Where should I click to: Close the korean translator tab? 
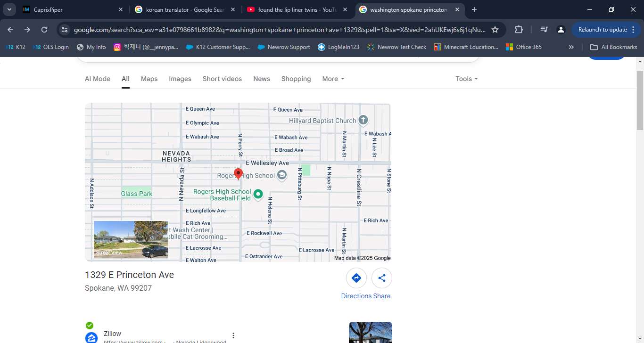pos(233,9)
